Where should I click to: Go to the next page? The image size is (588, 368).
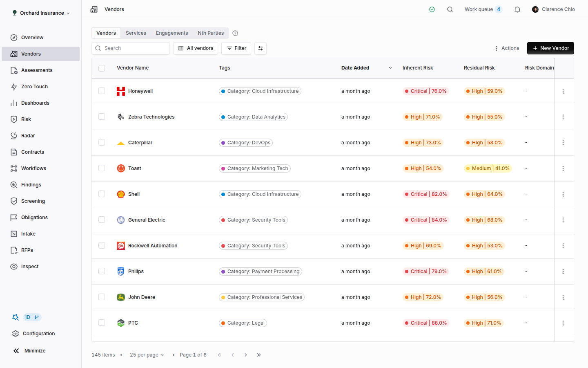pos(246,355)
